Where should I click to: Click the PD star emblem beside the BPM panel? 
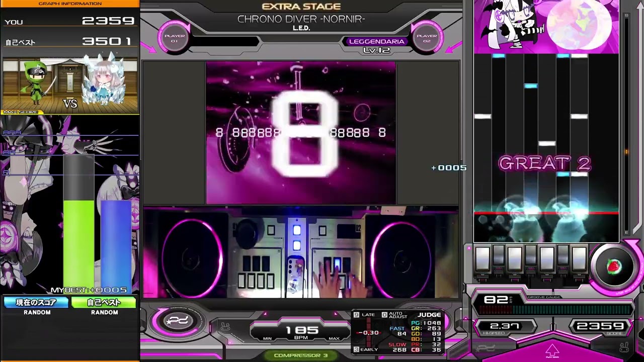(x=177, y=321)
